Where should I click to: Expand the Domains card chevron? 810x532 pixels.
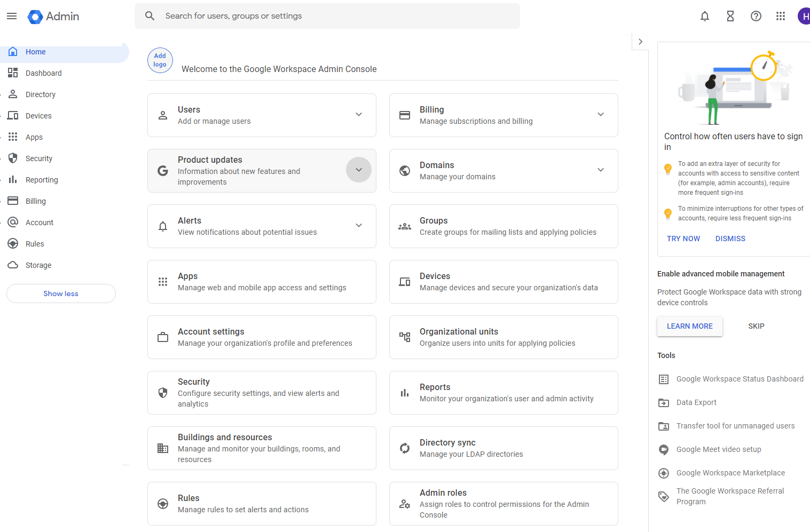coord(601,170)
